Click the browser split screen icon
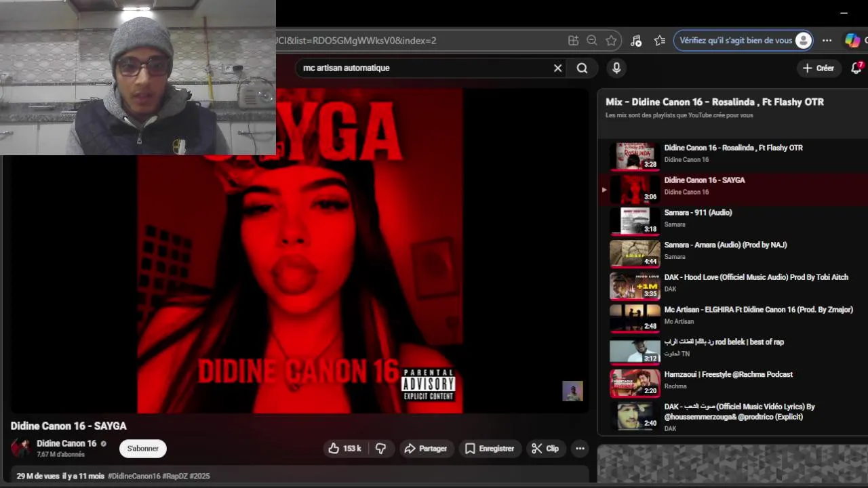868x488 pixels. (x=573, y=41)
